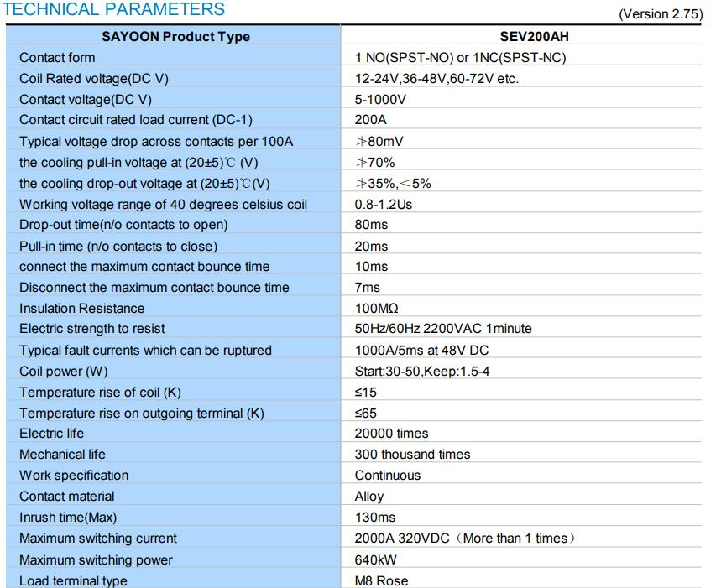Click 'connect the maximum contact bounce time'
Screen dimensions: 716x588
144,267
